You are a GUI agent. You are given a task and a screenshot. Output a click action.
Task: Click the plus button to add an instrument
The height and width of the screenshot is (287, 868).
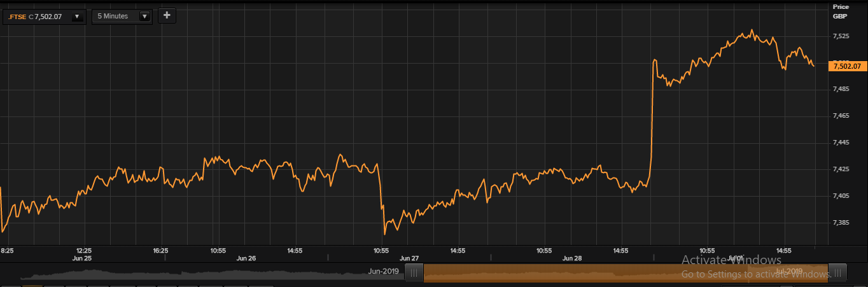coord(167,16)
